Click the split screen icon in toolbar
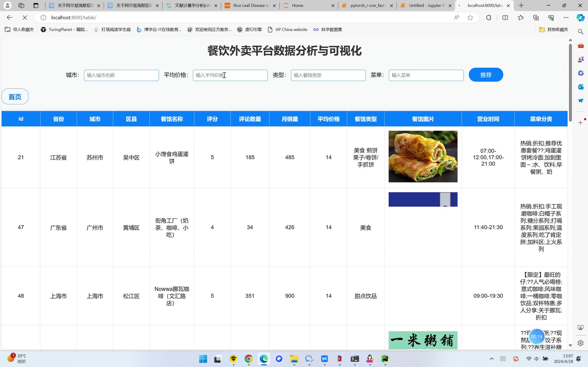Screen dimensions: 588x367 tap(505, 17)
